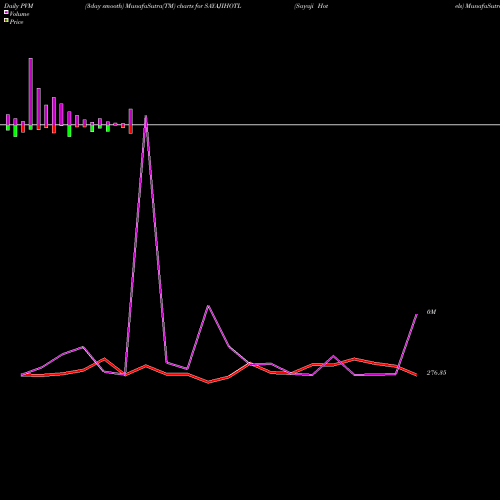Click the 0M volume value label
This screenshot has width=500, height=500.
pos(431,312)
